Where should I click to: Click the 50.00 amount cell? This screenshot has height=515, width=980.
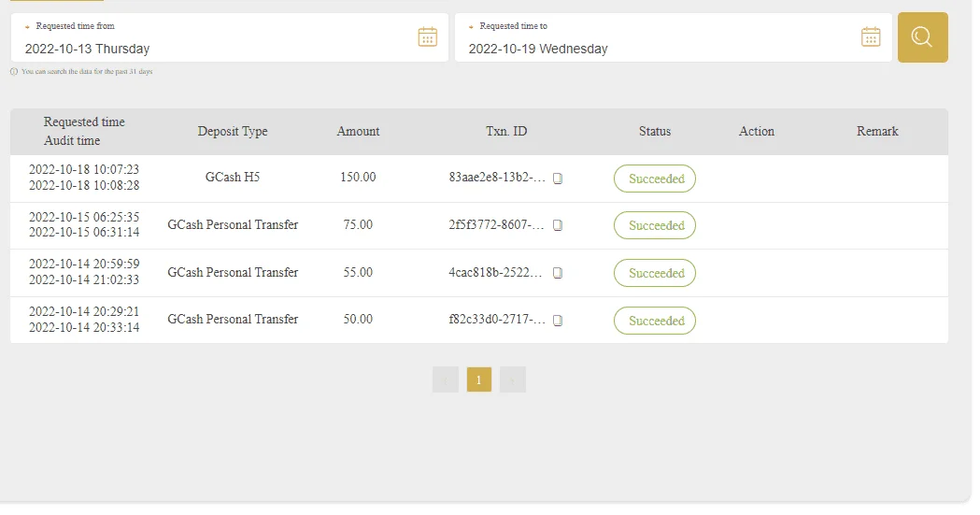pos(358,319)
